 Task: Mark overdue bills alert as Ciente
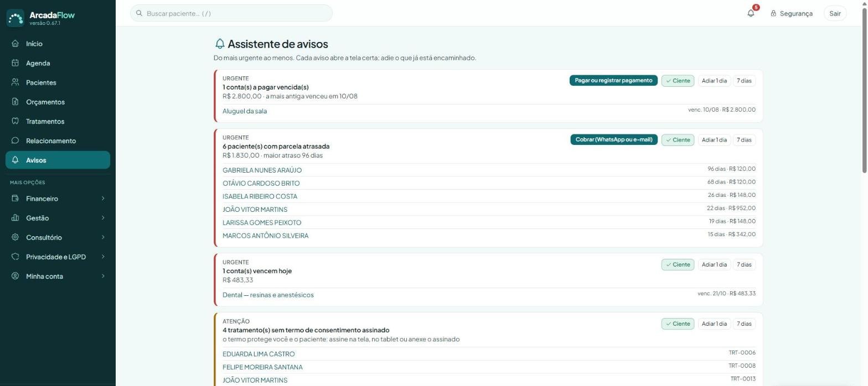[678, 81]
